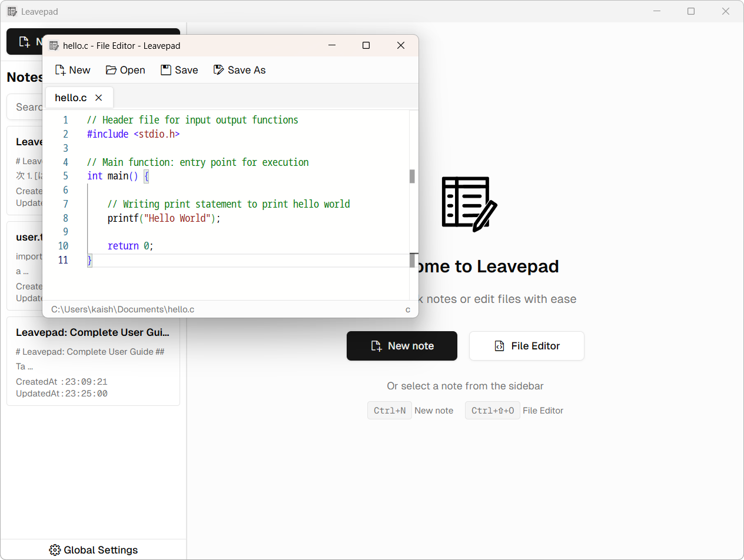Click the Save floppy disk icon
The image size is (744, 560).
(x=165, y=69)
